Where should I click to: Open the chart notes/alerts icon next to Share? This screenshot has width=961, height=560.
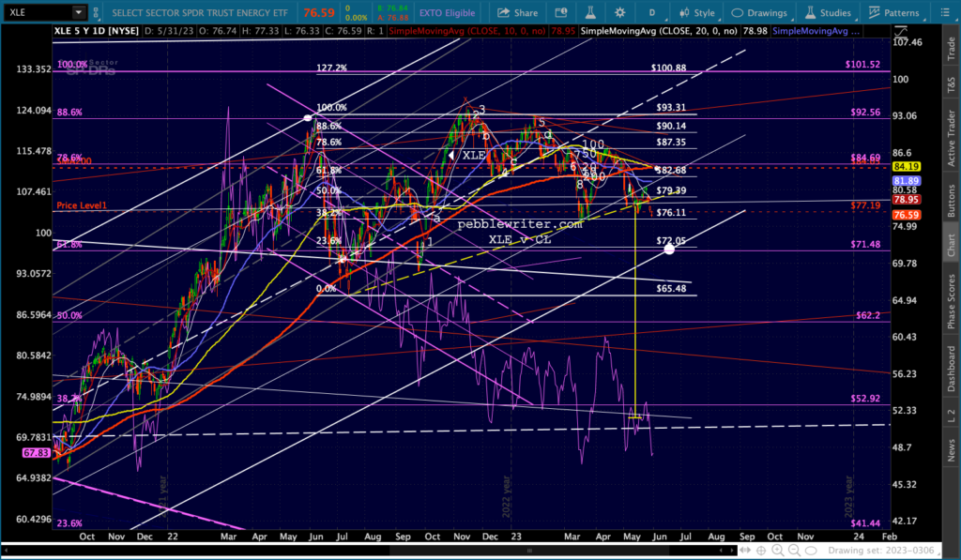[x=560, y=12]
